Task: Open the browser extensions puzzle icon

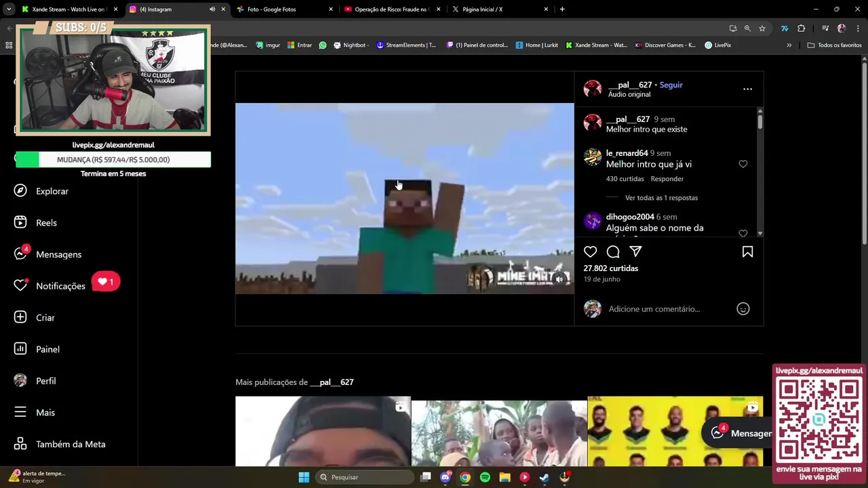Action: click(802, 28)
